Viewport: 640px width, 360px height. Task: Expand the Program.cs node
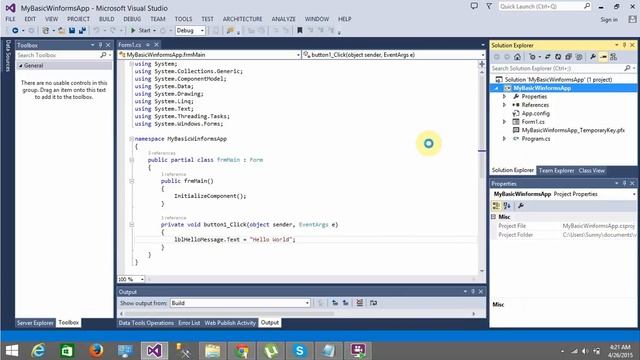pos(504,139)
